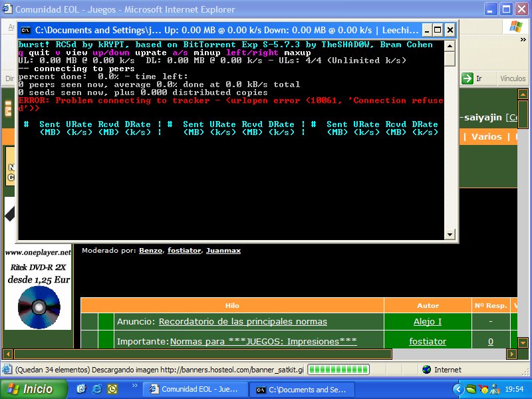The width and height of the screenshot is (532, 399).
Task: Expand the hidden Quick Launch chevron
Action: tap(135, 386)
